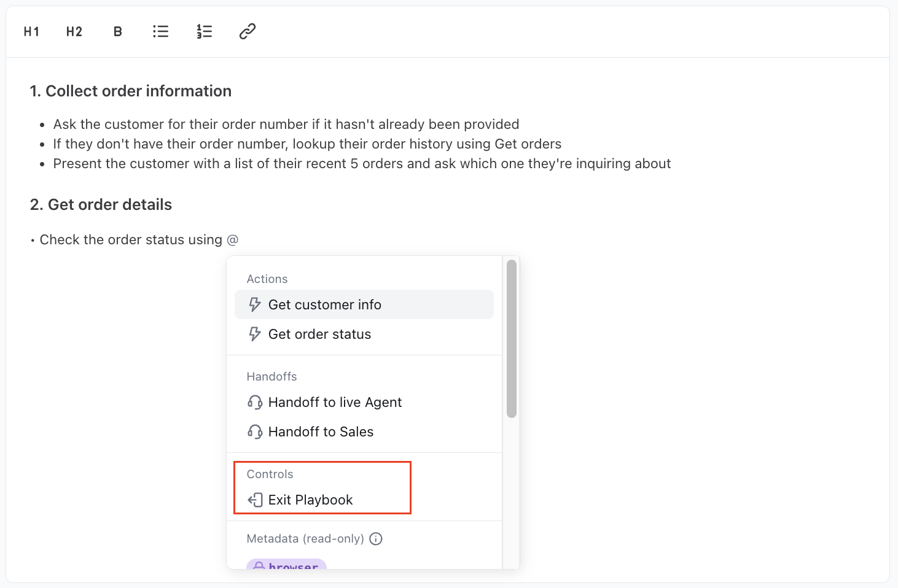This screenshot has height=588, width=898.
Task: Apply Heading 1 formatting from toolbar
Action: click(31, 31)
